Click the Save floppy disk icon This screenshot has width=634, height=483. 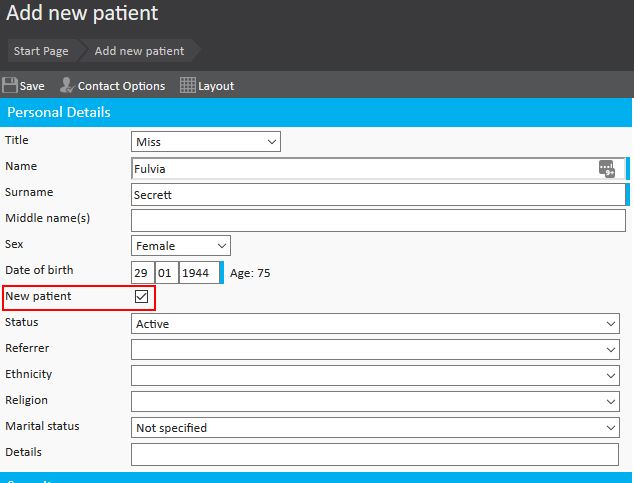(x=11, y=86)
